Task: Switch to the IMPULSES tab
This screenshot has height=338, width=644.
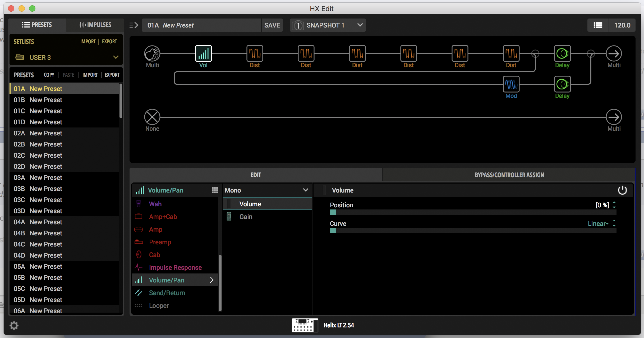Action: point(95,25)
